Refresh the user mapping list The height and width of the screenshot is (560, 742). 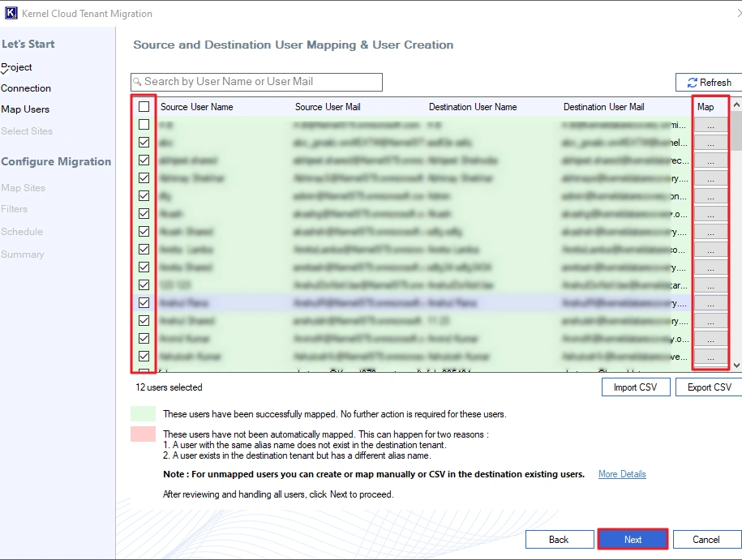coord(710,82)
